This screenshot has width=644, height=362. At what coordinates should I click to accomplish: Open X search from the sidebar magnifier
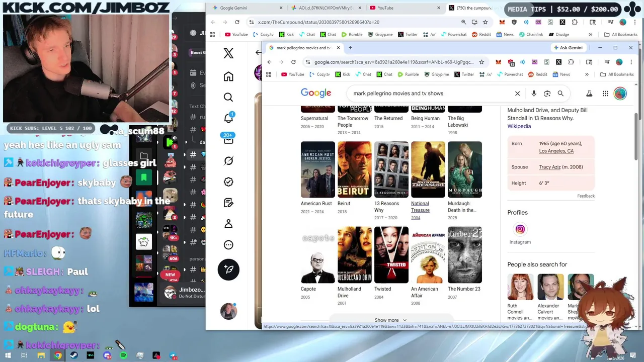[228, 98]
